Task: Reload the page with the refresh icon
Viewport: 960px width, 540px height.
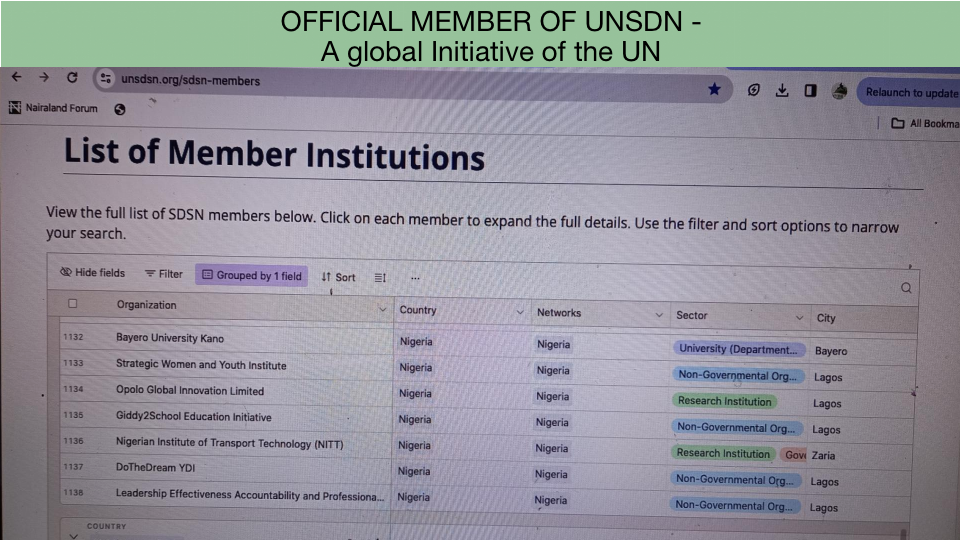Action: tap(72, 78)
